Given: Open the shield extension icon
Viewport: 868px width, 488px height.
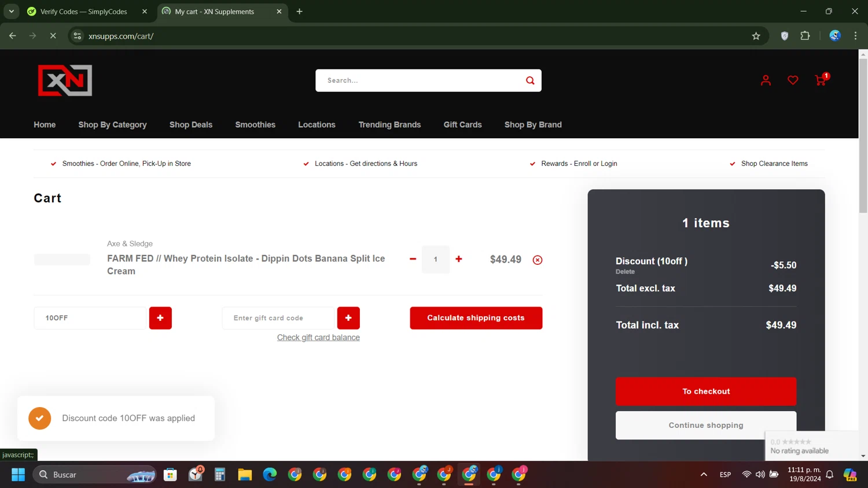Looking at the screenshot, I should click(785, 36).
